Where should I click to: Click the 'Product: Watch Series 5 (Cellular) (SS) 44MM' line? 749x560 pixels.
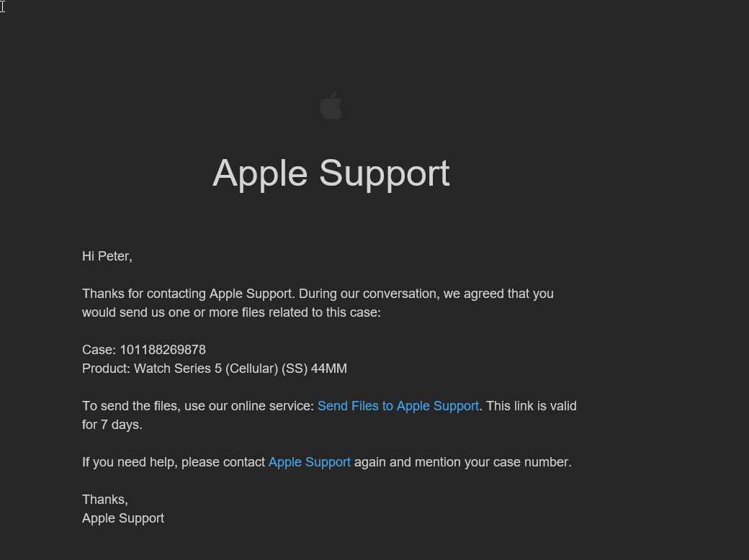point(215,369)
